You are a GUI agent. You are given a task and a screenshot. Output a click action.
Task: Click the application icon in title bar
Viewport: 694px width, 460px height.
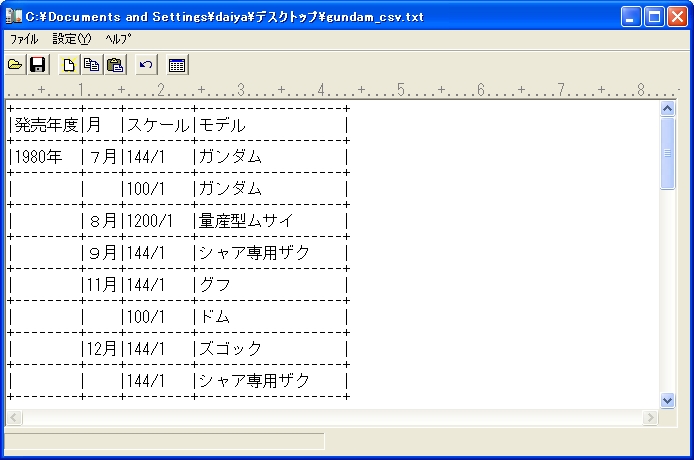point(14,16)
